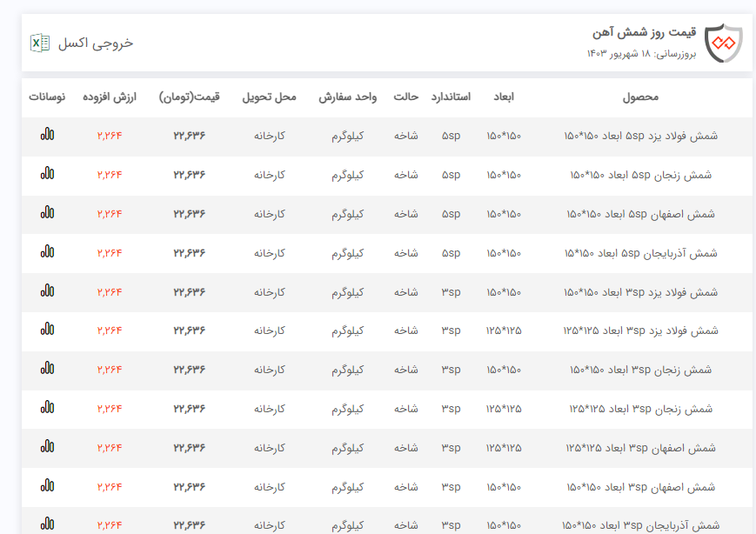Viewport: 756px width, 534px height.
Task: Open chart icon for شمش اصفهان 3sp 125*125 row
Action: 47,447
